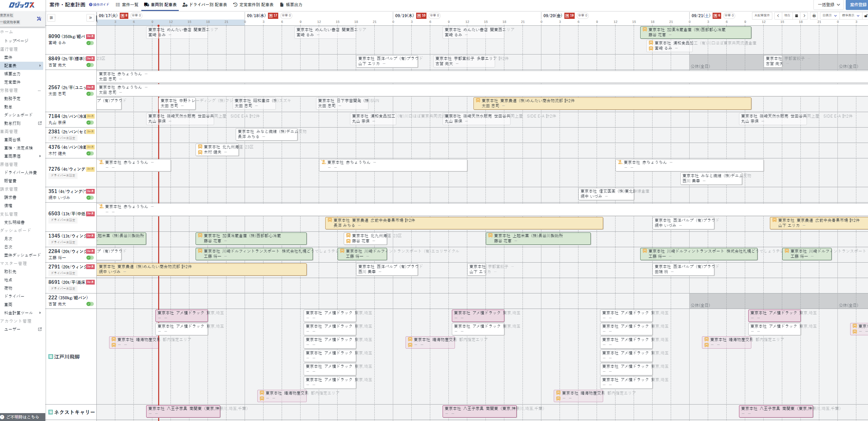Open トップページ in sidebar
868x421 pixels.
[16, 41]
